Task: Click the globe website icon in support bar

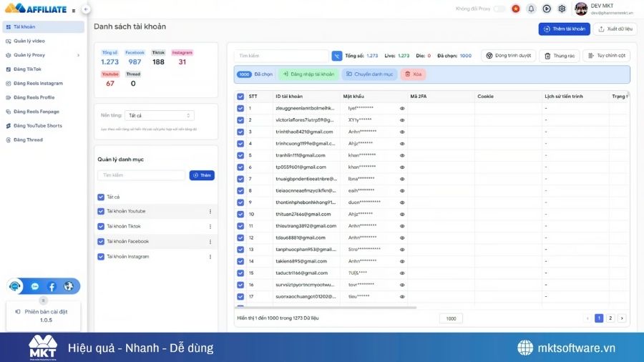Action: click(x=69, y=286)
